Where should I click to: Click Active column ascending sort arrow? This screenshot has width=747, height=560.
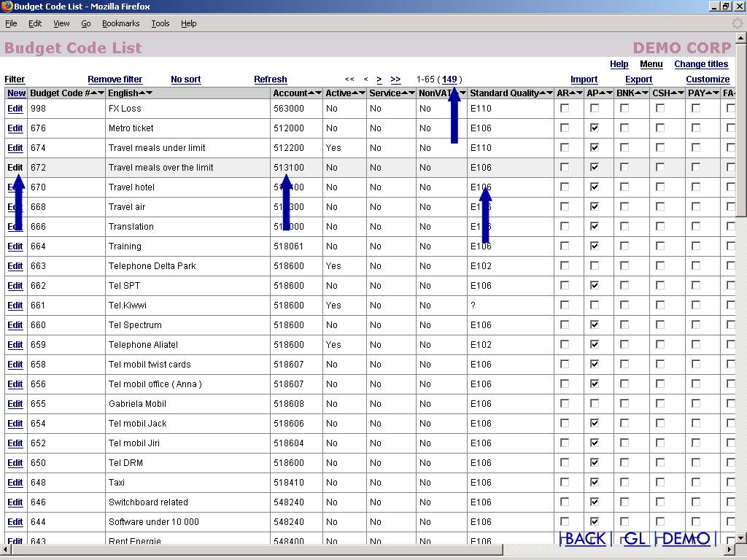point(355,93)
